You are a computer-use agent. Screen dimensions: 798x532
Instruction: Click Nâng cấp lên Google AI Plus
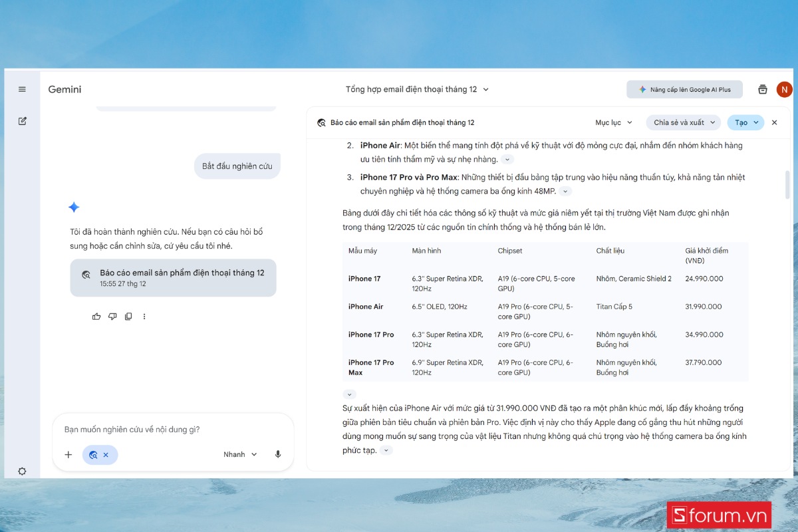point(684,89)
